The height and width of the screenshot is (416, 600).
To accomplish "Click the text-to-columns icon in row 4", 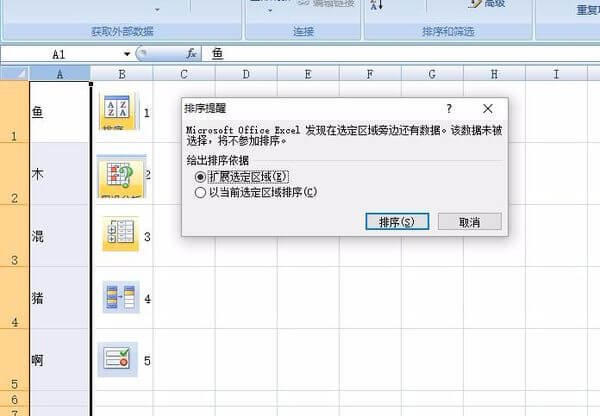I will point(120,297).
